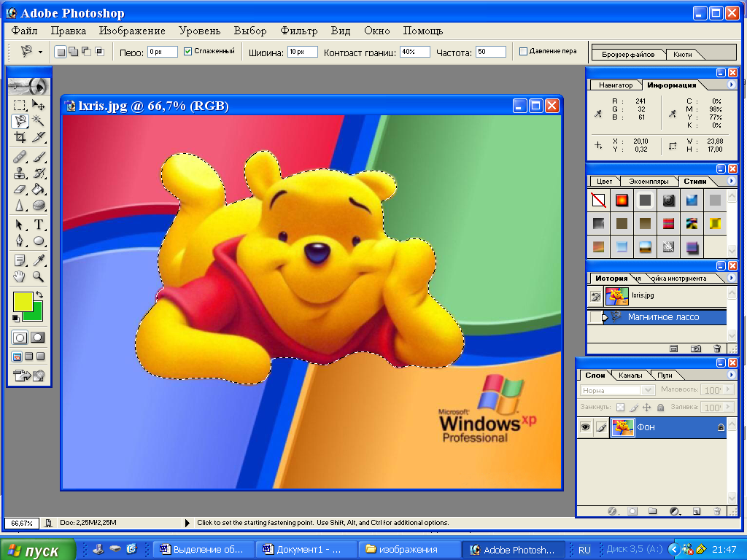Select the Sharpen tool
747x560 pixels.
pyautogui.click(x=20, y=205)
